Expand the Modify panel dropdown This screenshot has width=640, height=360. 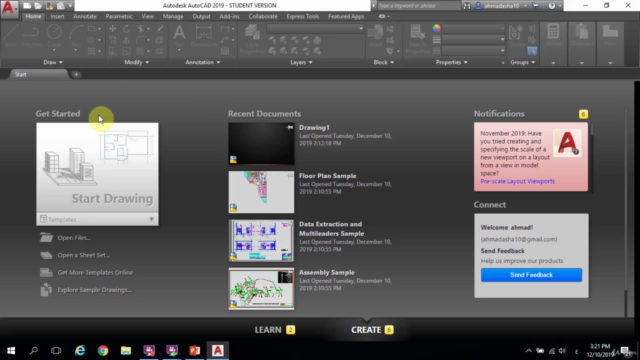tap(136, 62)
